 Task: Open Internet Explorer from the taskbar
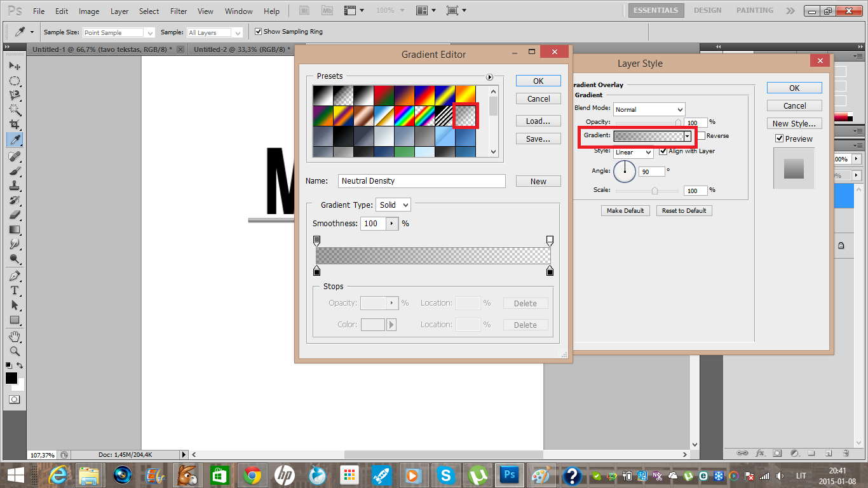coord(58,475)
